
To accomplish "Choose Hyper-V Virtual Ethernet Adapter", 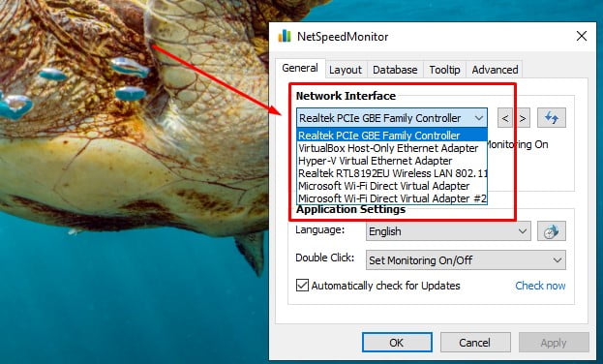I will pos(392,161).
